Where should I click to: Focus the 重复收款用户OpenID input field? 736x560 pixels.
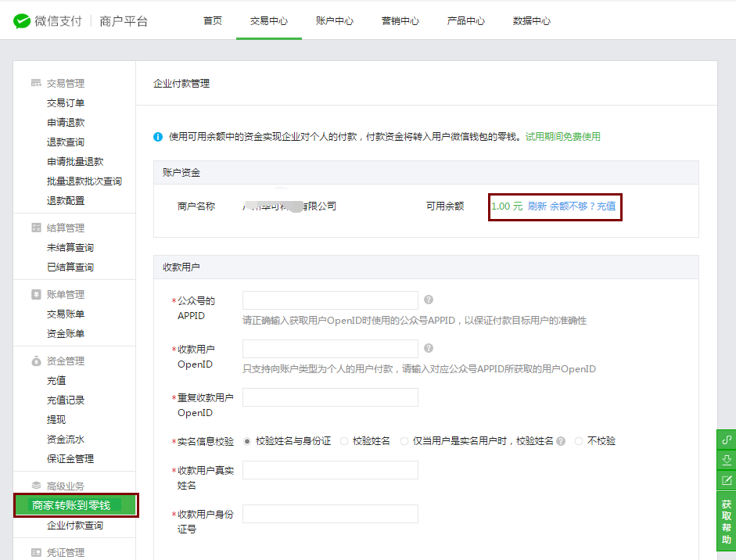[330, 397]
